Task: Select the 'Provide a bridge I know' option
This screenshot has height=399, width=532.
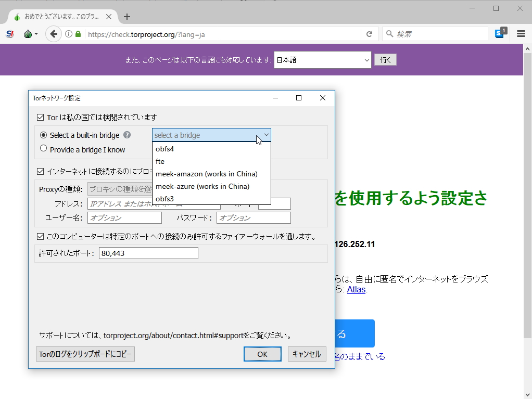Action: (x=44, y=149)
